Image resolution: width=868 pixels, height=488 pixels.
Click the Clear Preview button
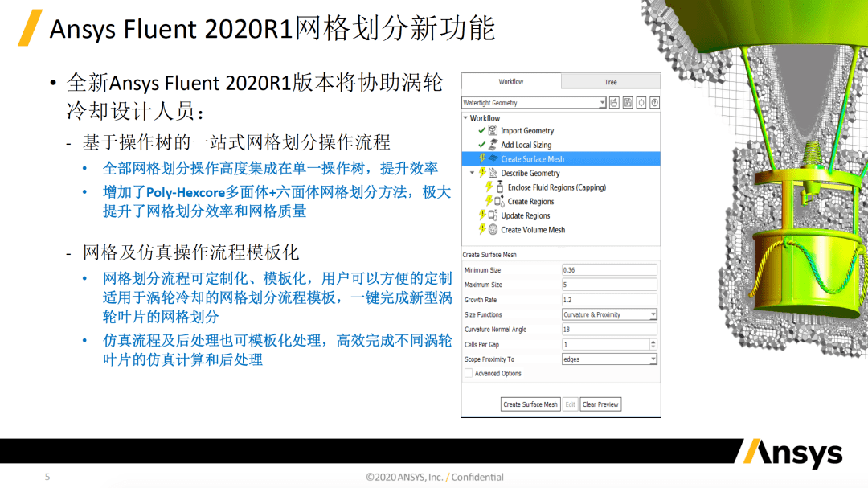(x=600, y=404)
